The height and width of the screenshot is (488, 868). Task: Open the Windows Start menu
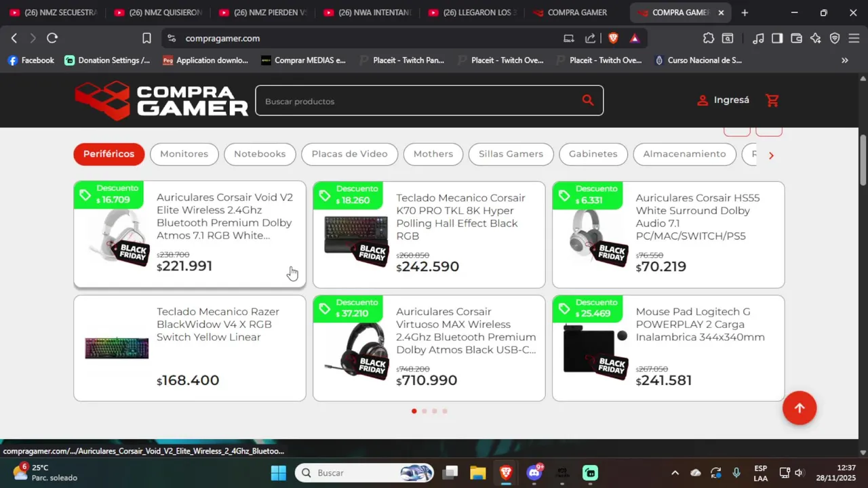279,472
